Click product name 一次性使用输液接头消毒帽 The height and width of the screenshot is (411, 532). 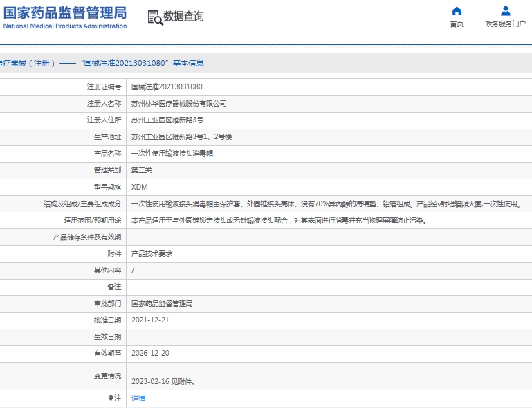tap(172, 154)
